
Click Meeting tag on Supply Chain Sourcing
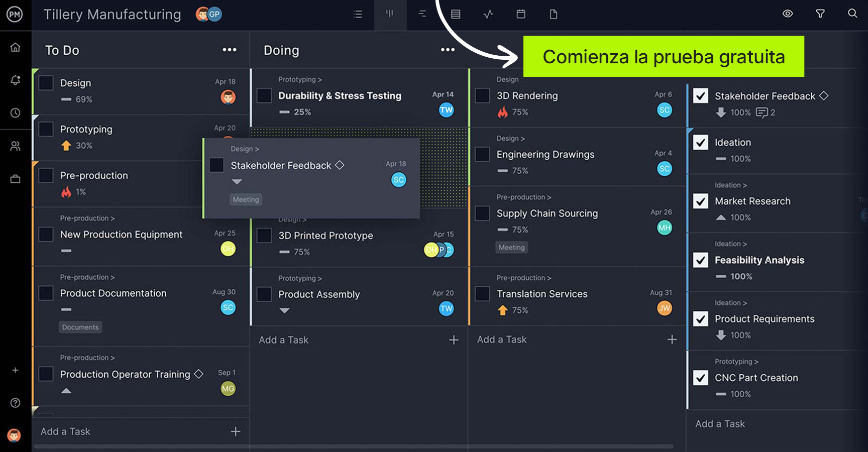click(x=511, y=247)
